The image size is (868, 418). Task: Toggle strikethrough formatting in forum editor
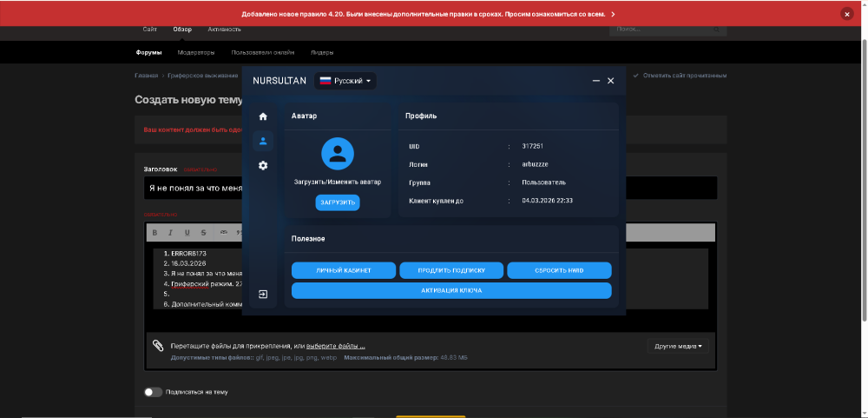[x=204, y=232]
